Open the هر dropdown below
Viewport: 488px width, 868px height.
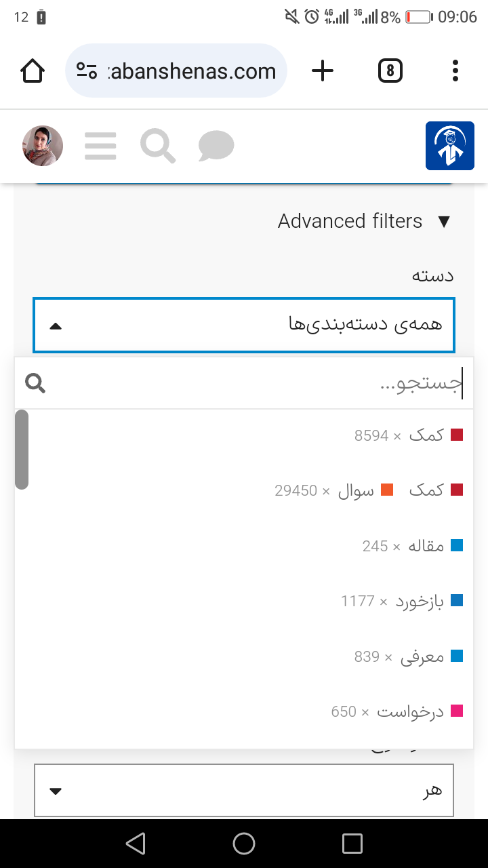point(244,791)
